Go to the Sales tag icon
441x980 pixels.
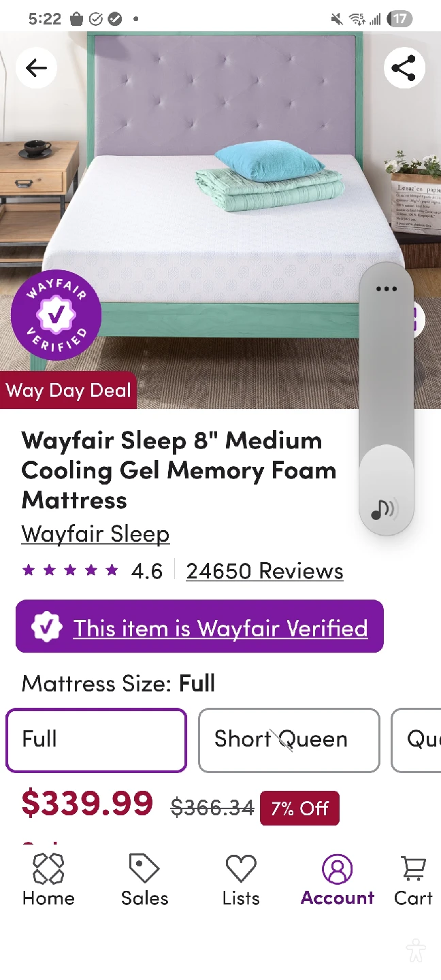(144, 868)
